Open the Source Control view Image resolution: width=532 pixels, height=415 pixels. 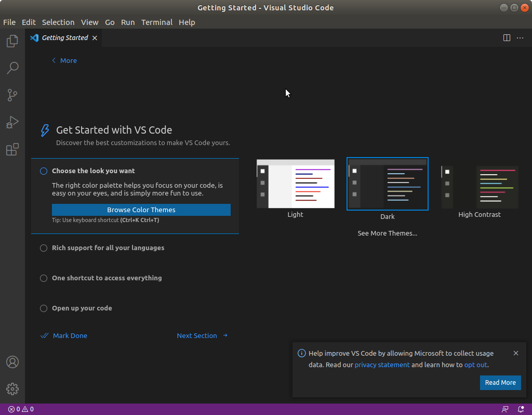coord(12,95)
